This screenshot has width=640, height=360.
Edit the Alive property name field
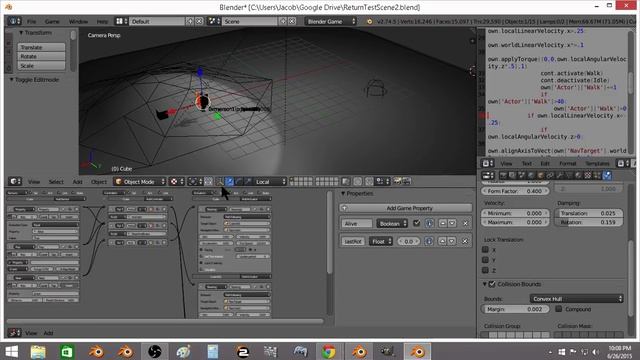[x=356, y=224]
